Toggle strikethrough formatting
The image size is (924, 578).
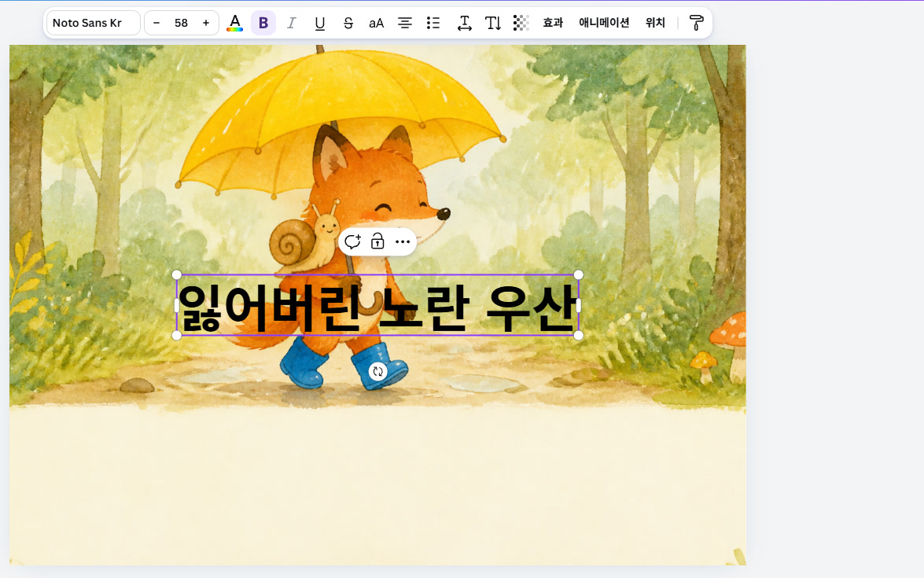[x=348, y=23]
